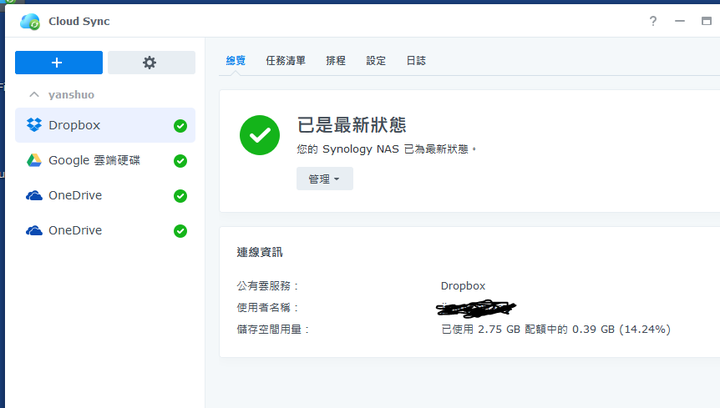
Task: Click the 儲存空間用量 label
Action: pos(273,329)
